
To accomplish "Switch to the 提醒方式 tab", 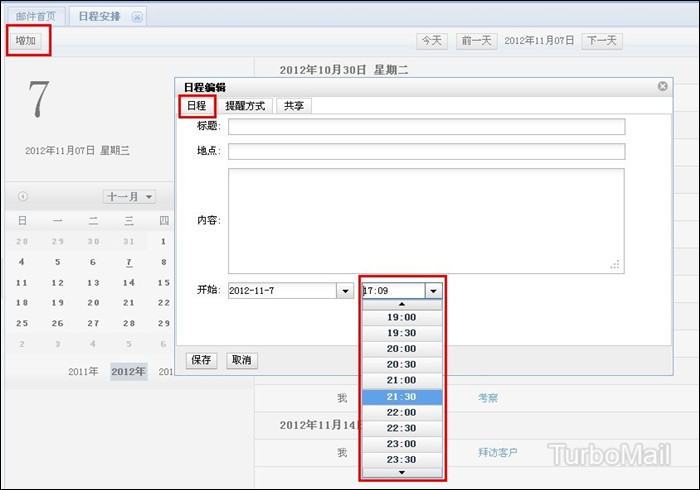I will pyautogui.click(x=245, y=106).
